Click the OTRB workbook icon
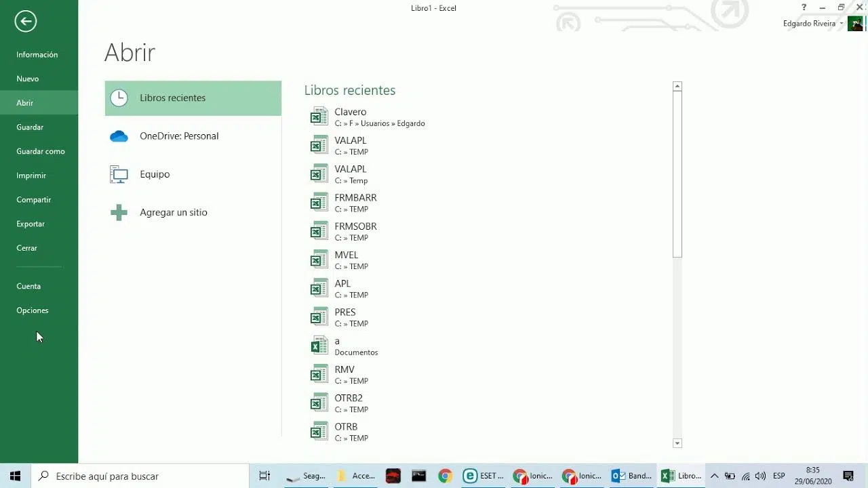The image size is (868, 488). click(319, 431)
